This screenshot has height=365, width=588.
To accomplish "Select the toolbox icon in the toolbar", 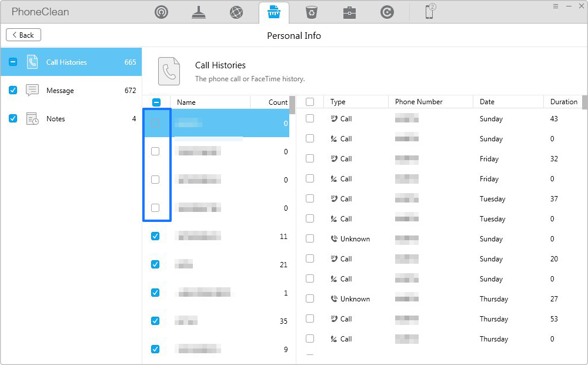I will coord(349,12).
